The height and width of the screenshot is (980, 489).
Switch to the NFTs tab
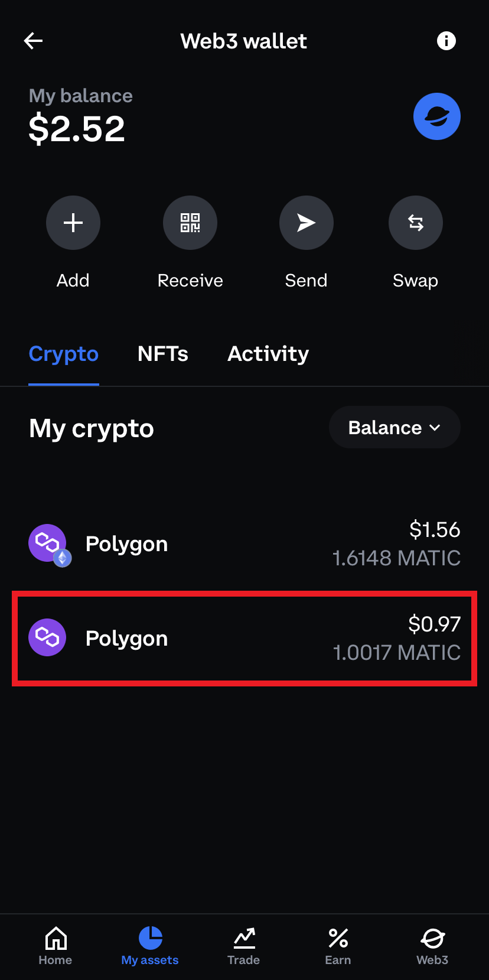(x=163, y=354)
